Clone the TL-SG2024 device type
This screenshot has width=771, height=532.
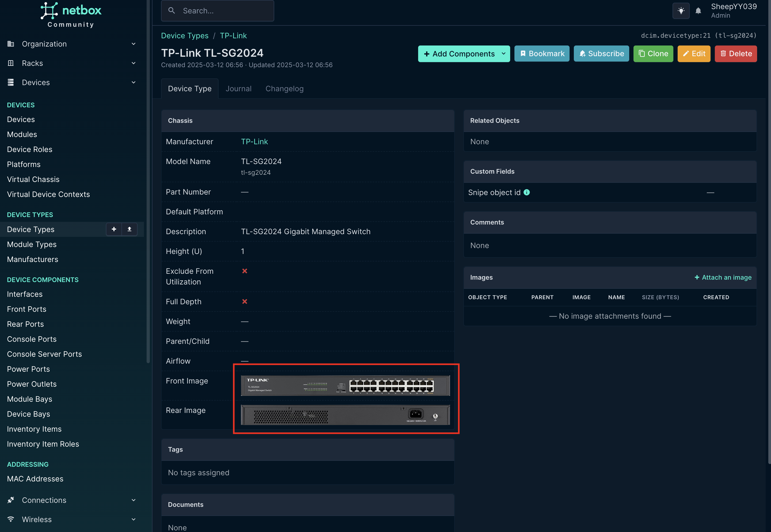[x=653, y=54]
